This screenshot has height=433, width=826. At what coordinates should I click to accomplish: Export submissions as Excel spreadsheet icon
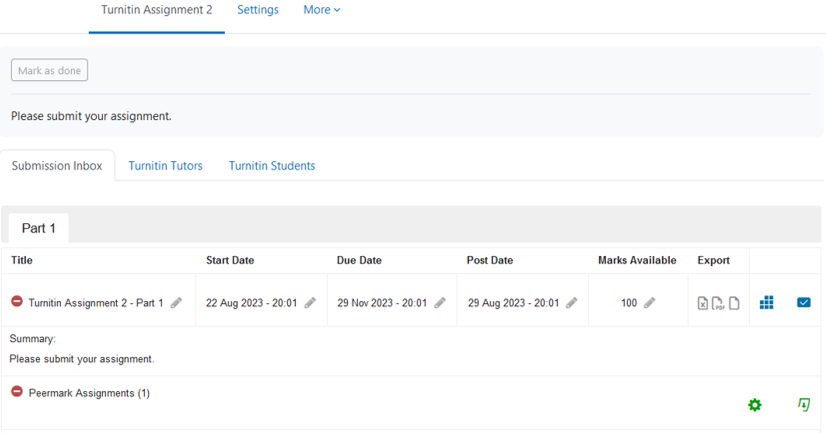(703, 303)
